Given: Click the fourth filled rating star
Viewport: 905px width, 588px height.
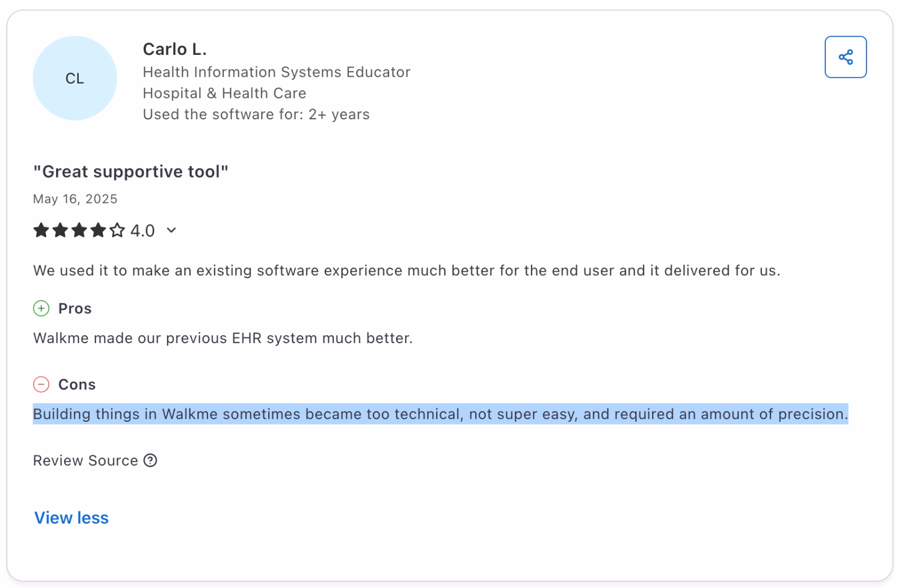Looking at the screenshot, I should click(x=97, y=230).
